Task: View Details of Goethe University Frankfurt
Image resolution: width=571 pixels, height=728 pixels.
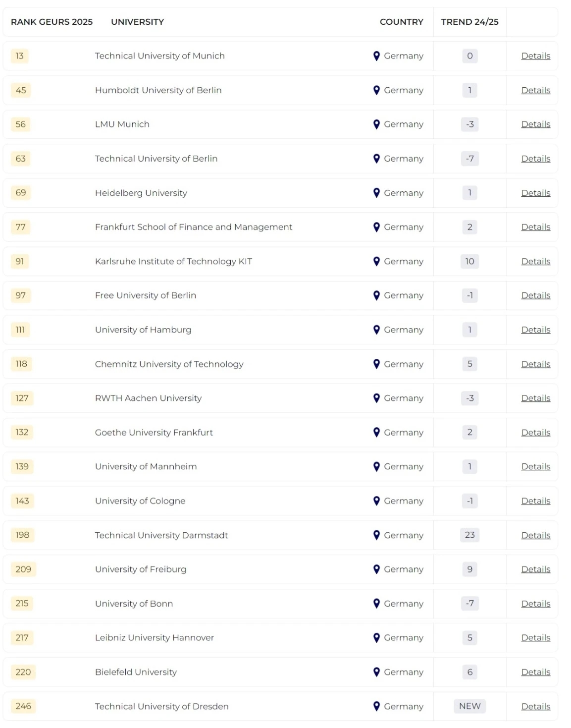Action: click(535, 432)
